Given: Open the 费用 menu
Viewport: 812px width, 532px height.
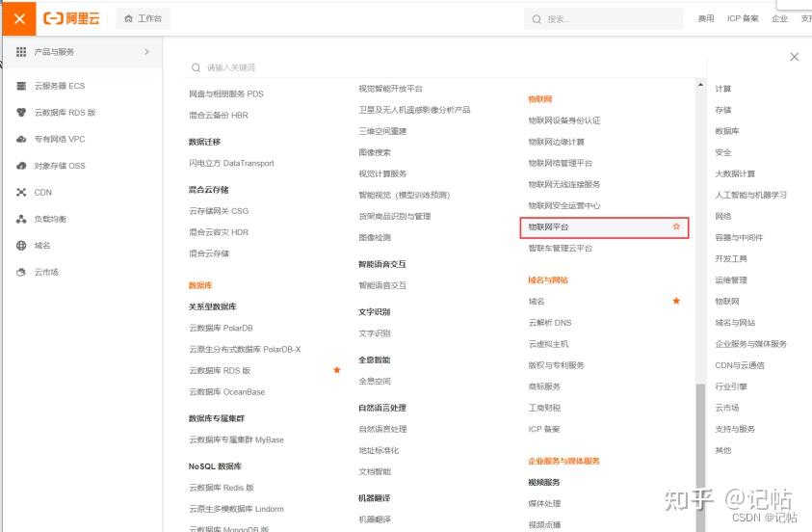Looking at the screenshot, I should click(706, 18).
